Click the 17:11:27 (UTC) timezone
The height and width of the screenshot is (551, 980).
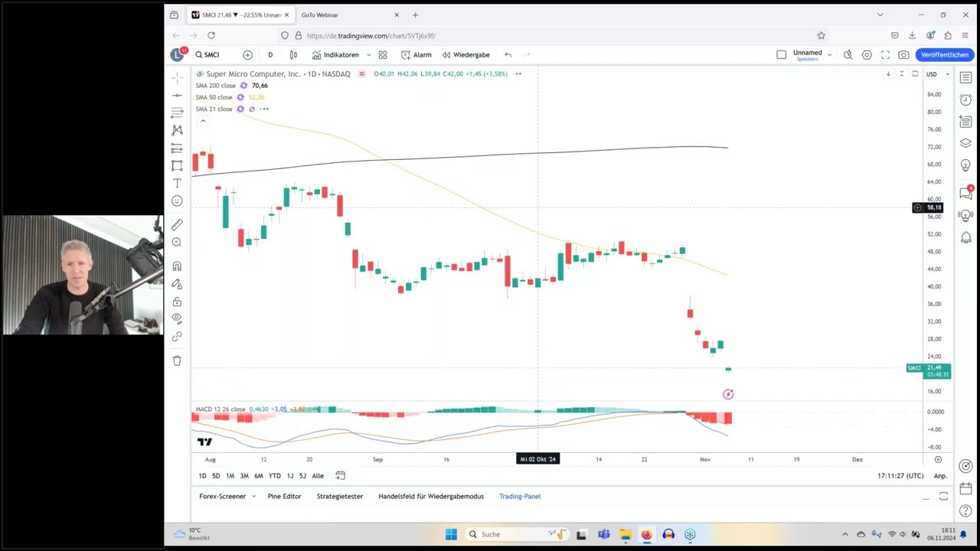900,476
